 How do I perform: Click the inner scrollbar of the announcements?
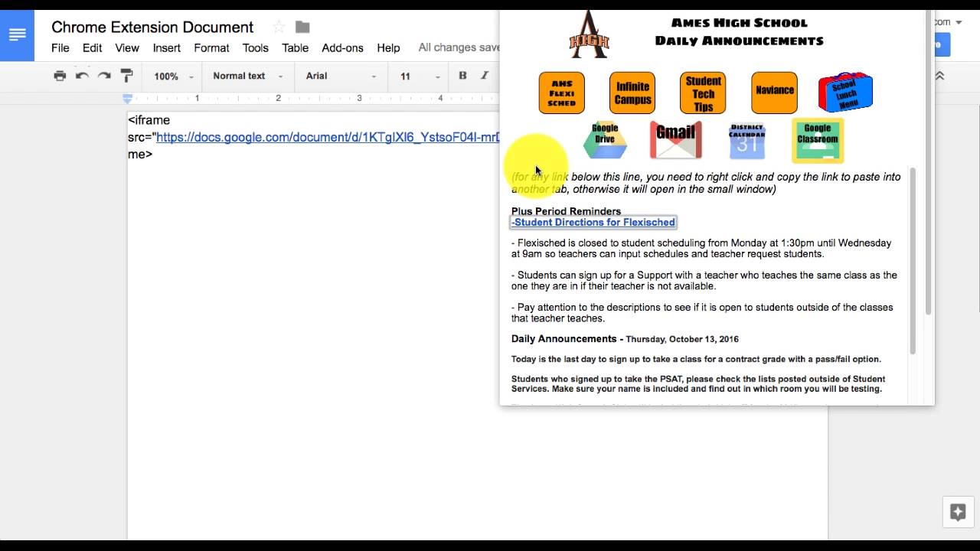click(912, 260)
